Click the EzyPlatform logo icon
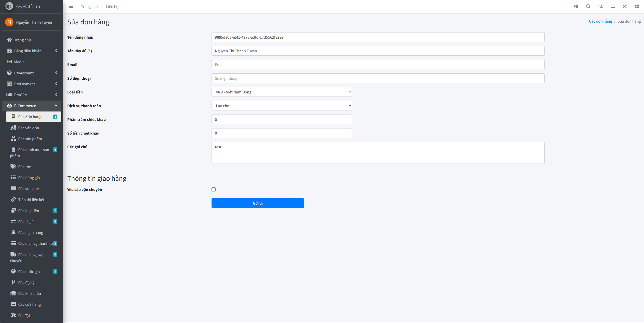This screenshot has height=323, width=644. coord(9,6)
